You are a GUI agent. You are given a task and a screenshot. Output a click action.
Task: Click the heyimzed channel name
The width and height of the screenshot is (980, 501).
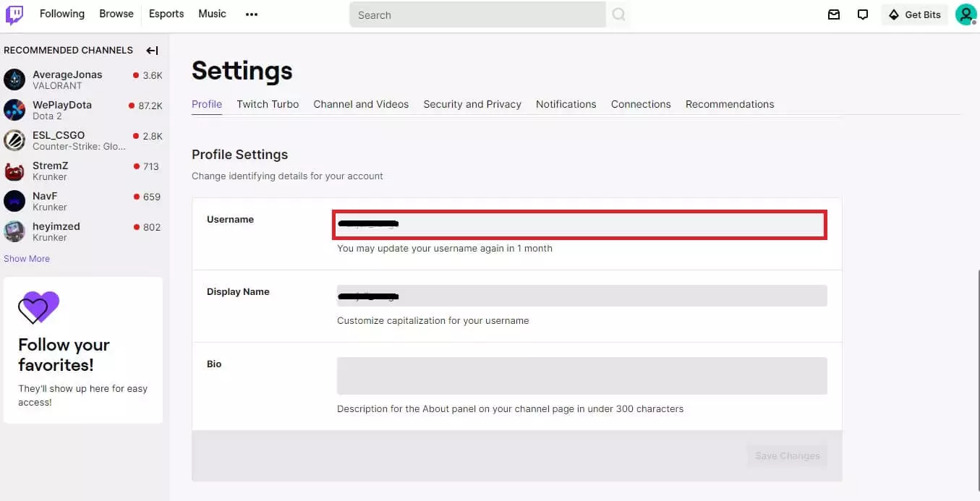click(56, 226)
